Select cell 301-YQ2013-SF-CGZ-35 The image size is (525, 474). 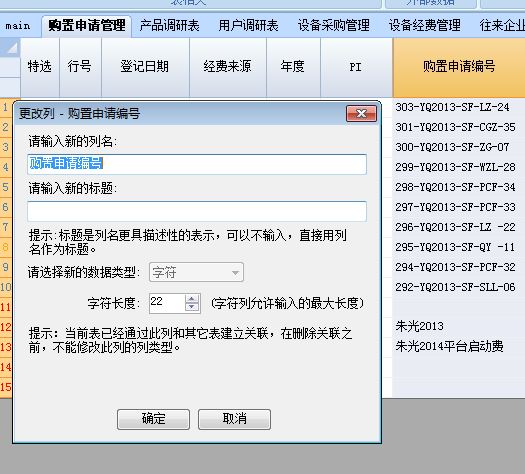coord(459,127)
